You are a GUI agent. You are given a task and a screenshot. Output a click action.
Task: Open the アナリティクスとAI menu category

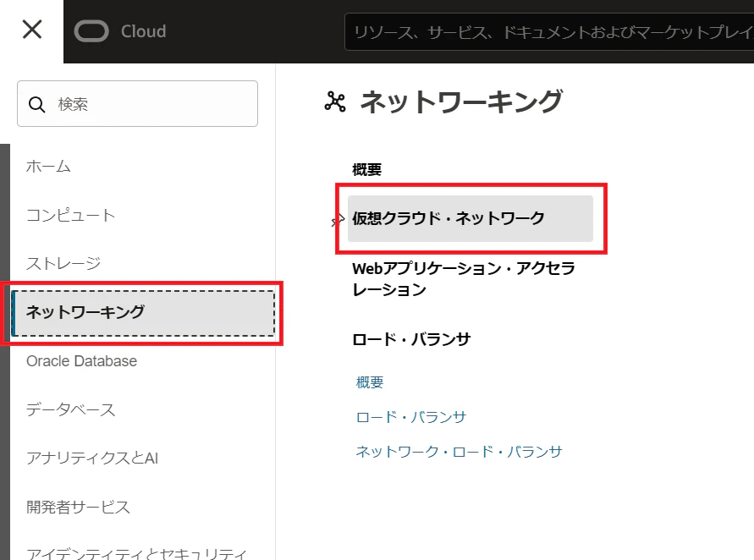[92, 458]
